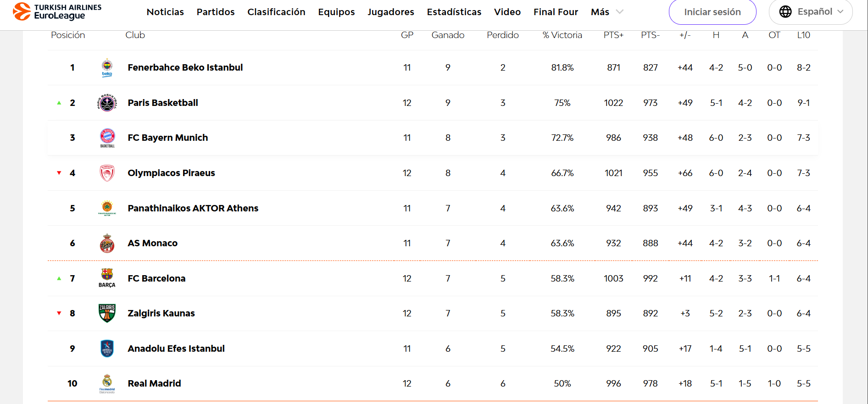868x404 pixels.
Task: Expand the Más navigation menu
Action: pos(607,12)
